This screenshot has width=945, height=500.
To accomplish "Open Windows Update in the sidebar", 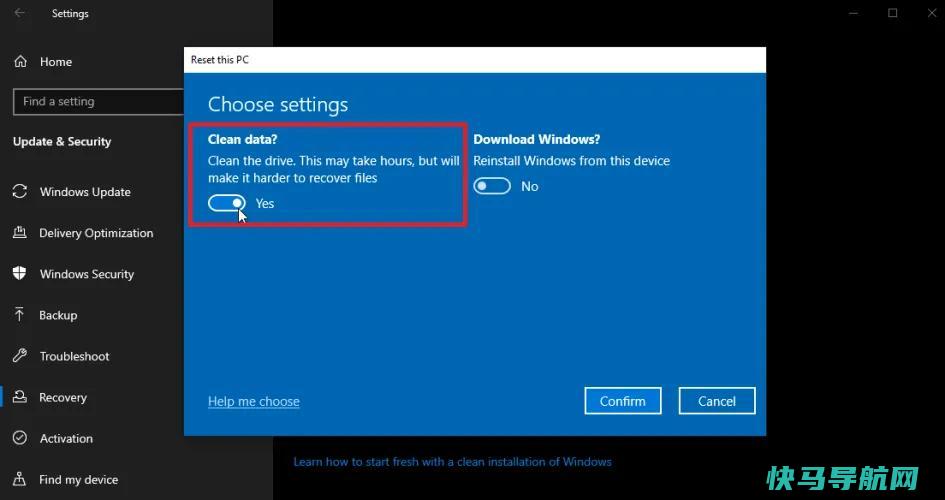I will (x=85, y=192).
